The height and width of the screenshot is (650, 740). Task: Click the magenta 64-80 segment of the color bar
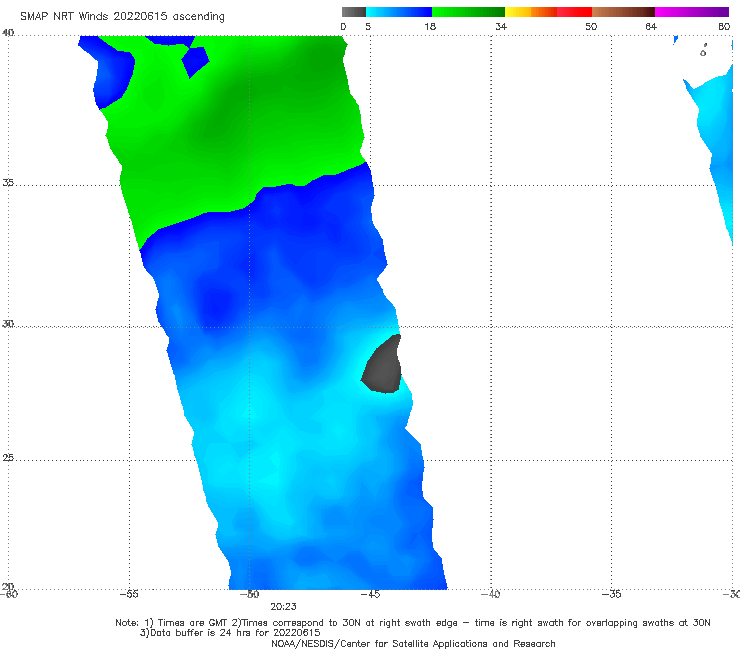(x=692, y=12)
